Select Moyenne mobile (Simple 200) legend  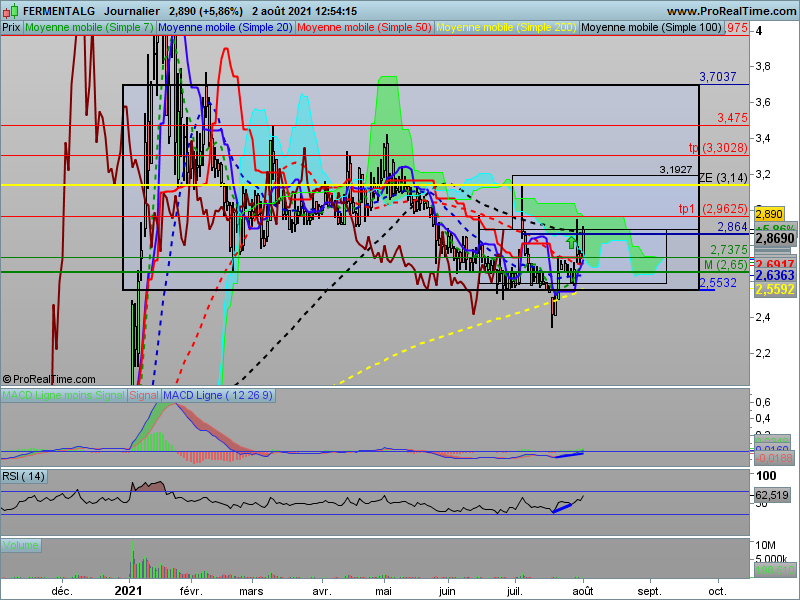coord(506,28)
